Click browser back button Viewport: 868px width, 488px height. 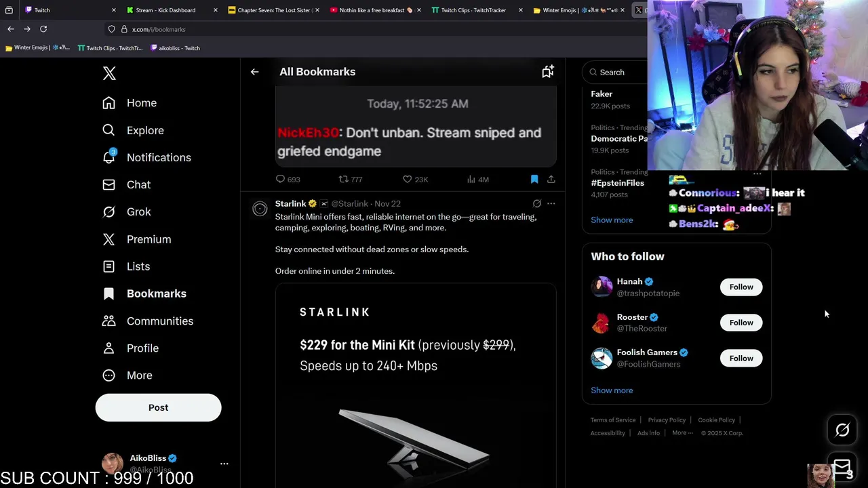11,29
